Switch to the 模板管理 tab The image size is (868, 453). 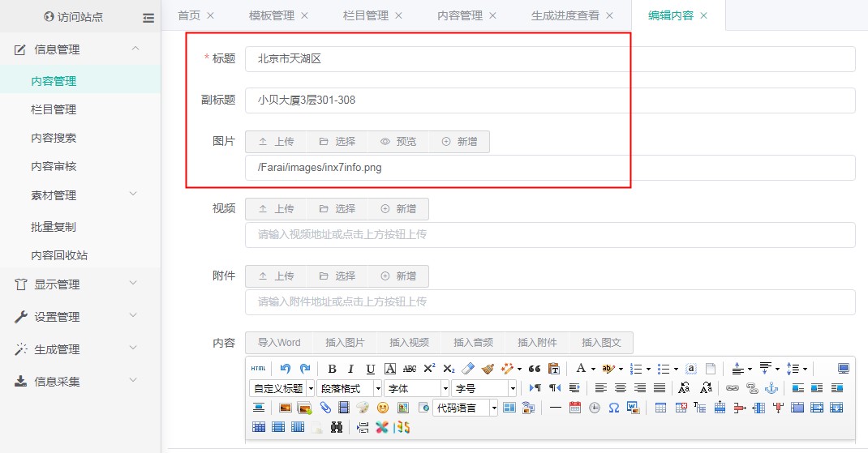tap(271, 15)
